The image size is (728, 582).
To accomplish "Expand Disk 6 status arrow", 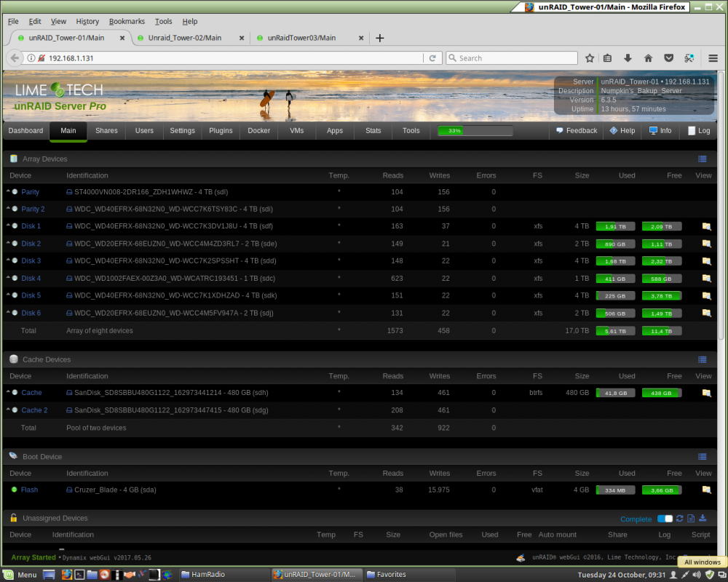I will click(x=8, y=312).
